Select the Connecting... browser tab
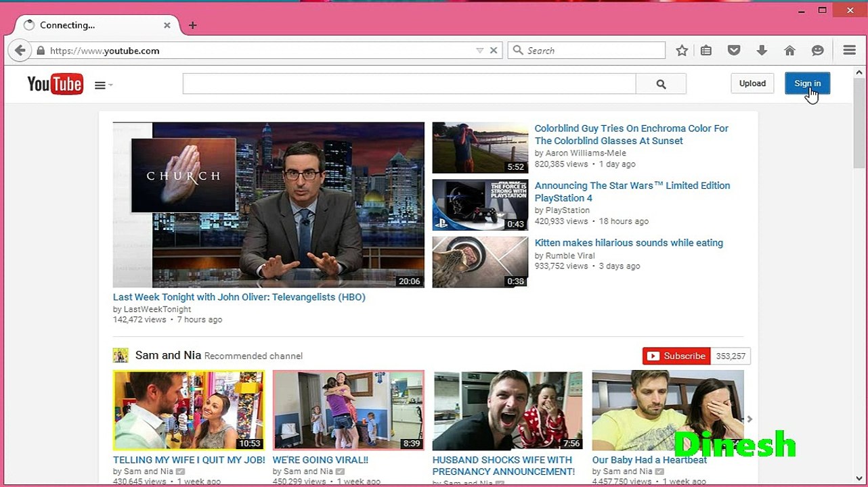Image resolution: width=868 pixels, height=487 pixels. pyautogui.click(x=97, y=25)
